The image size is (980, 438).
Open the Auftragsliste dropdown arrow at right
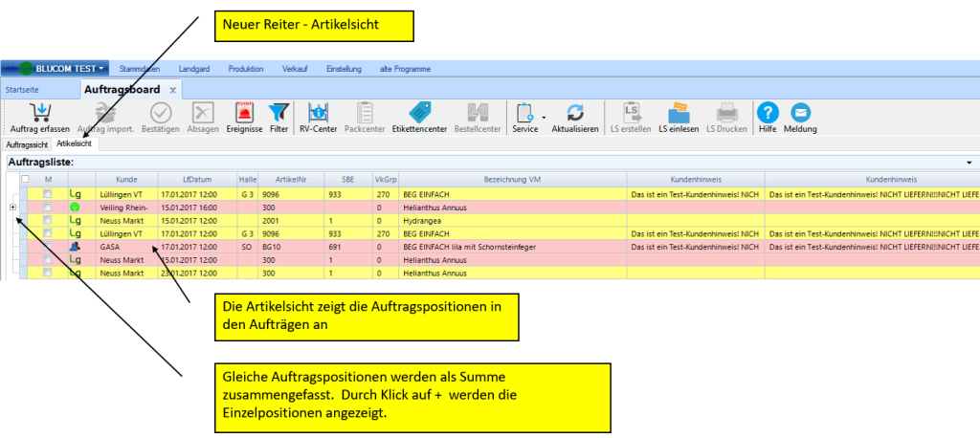969,164
